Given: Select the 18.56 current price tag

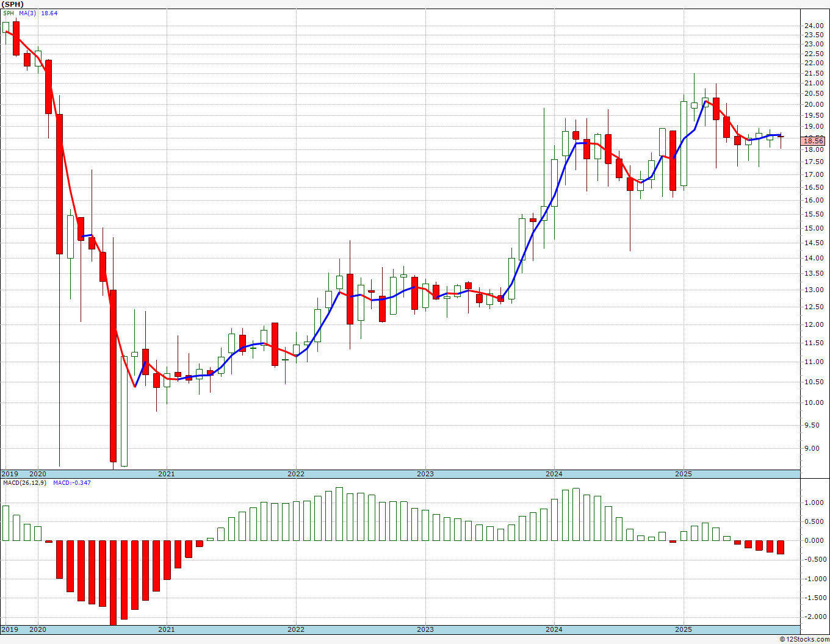Looking at the screenshot, I should point(814,140).
